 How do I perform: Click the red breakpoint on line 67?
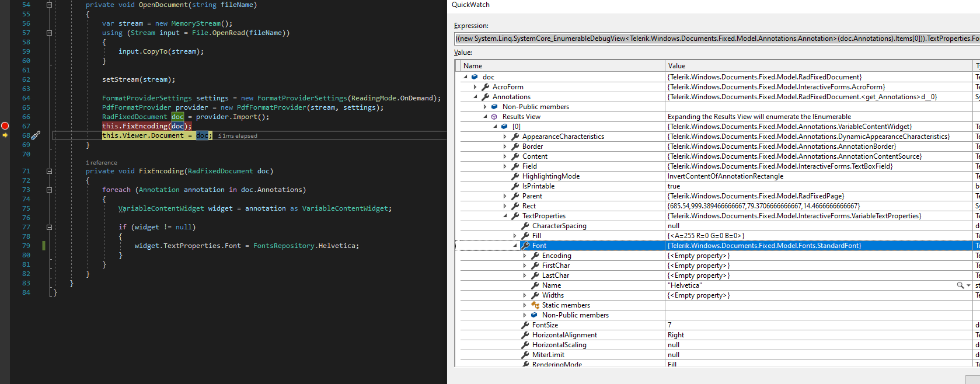pos(5,126)
